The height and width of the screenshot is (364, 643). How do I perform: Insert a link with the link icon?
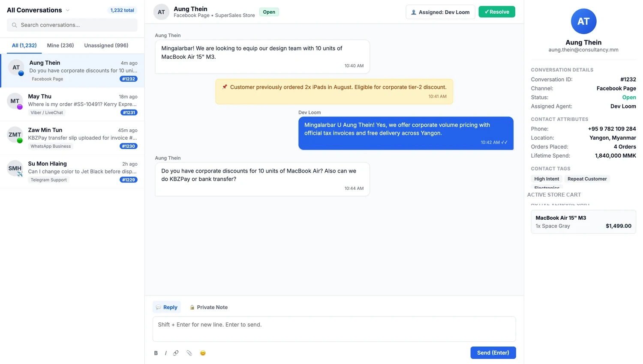pos(176,353)
